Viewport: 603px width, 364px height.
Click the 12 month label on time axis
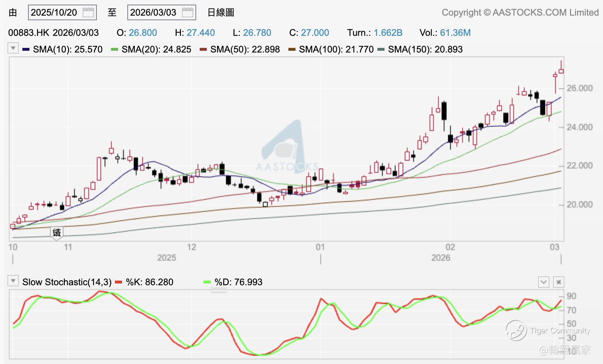(x=192, y=247)
